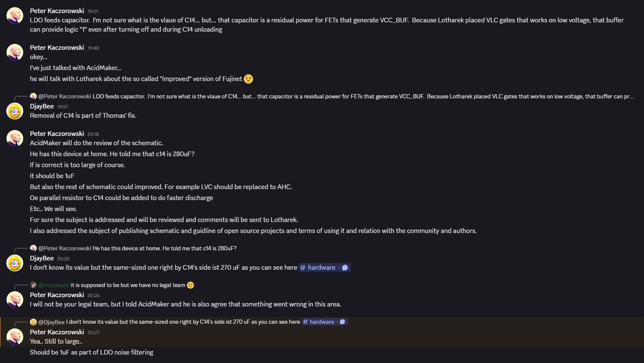Open Peter Kaczorowski's avatar on the 20:18 message
This screenshot has height=363, width=644.
(15, 138)
